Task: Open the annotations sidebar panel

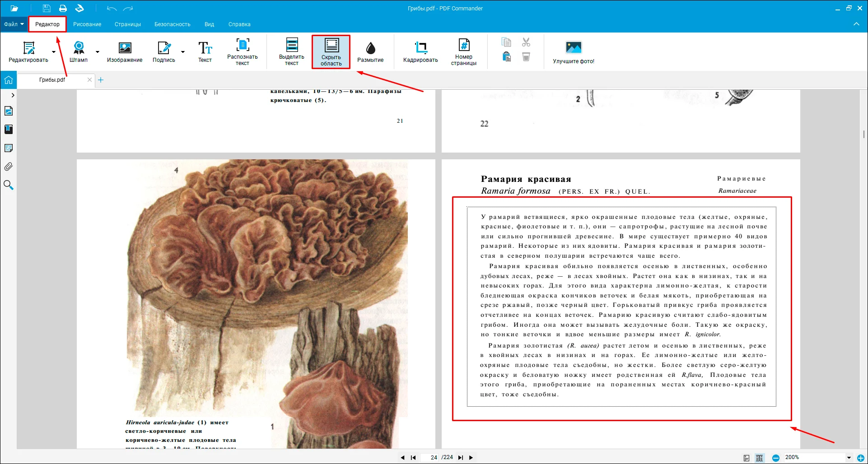Action: pyautogui.click(x=9, y=148)
